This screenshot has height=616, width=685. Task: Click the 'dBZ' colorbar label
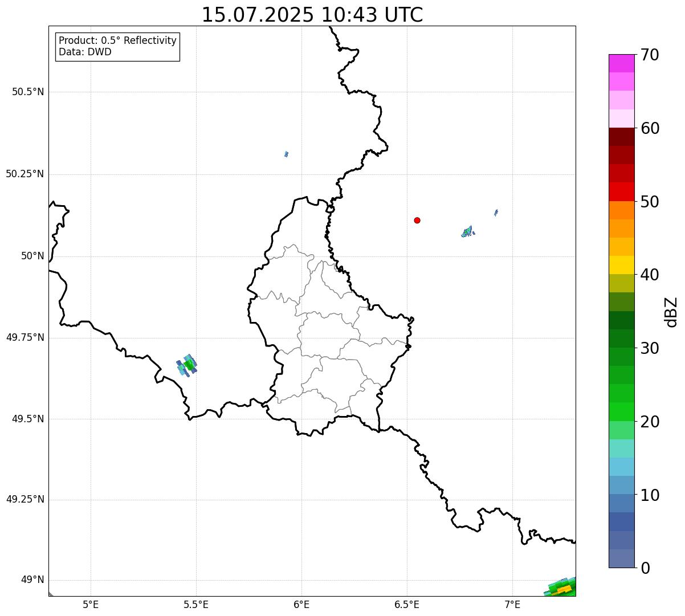click(671, 312)
